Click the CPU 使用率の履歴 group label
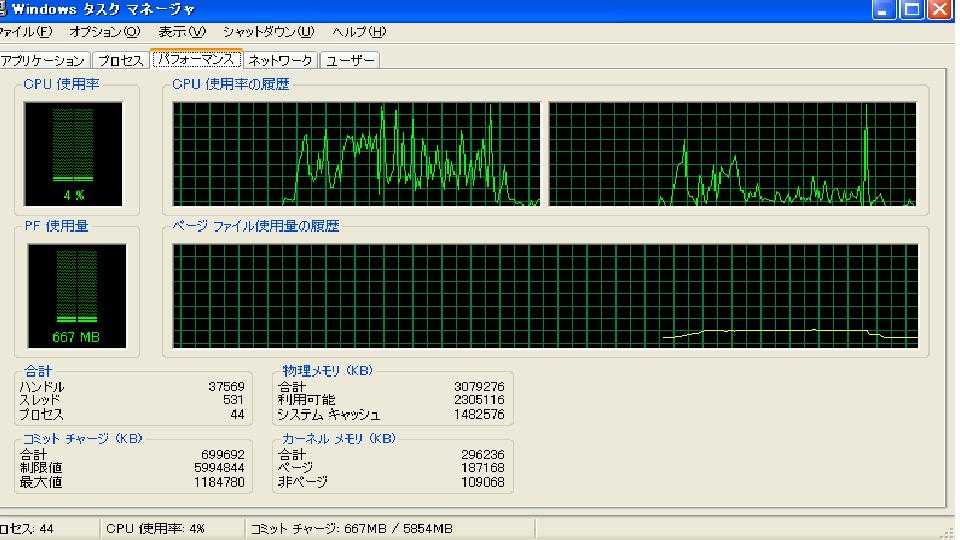This screenshot has width=960, height=540. coord(231,84)
